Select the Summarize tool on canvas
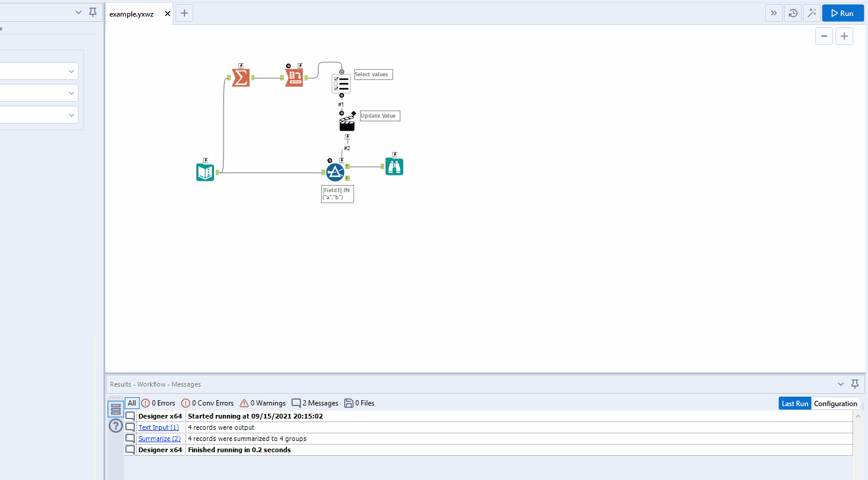 coord(240,77)
